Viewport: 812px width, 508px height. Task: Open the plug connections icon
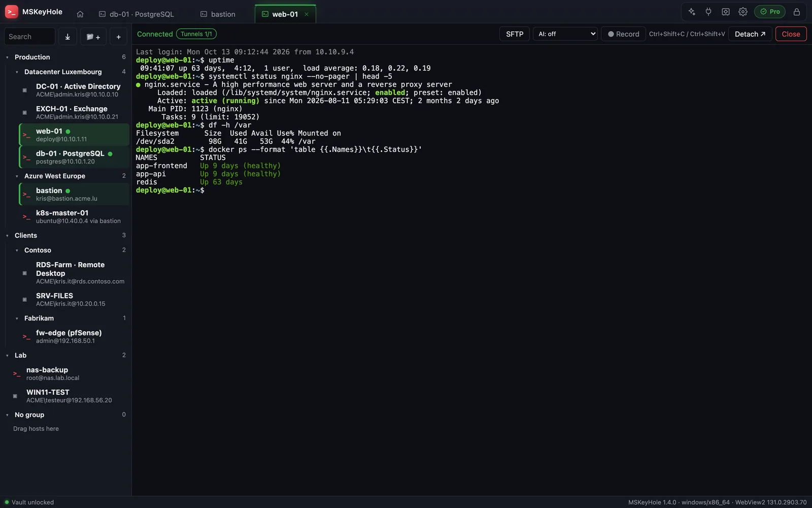[x=708, y=12]
